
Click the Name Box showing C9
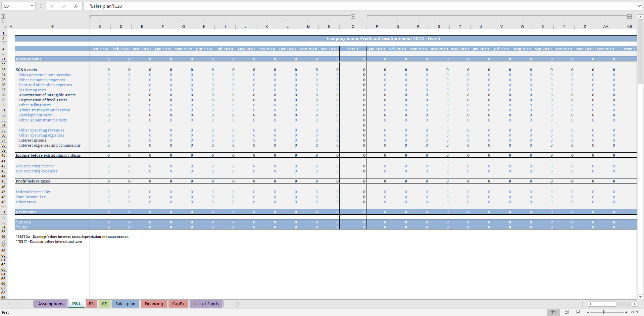pos(16,6)
